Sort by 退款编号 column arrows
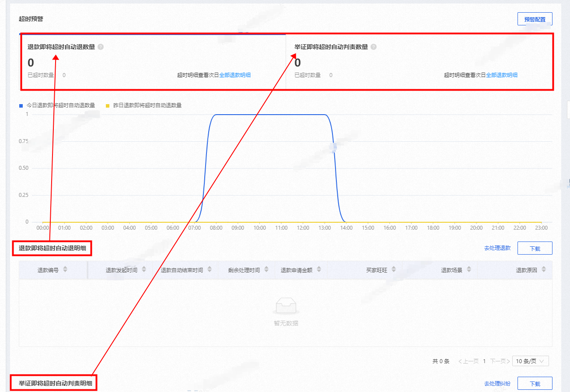Screen dimensions: 570x392 [x=65, y=269]
